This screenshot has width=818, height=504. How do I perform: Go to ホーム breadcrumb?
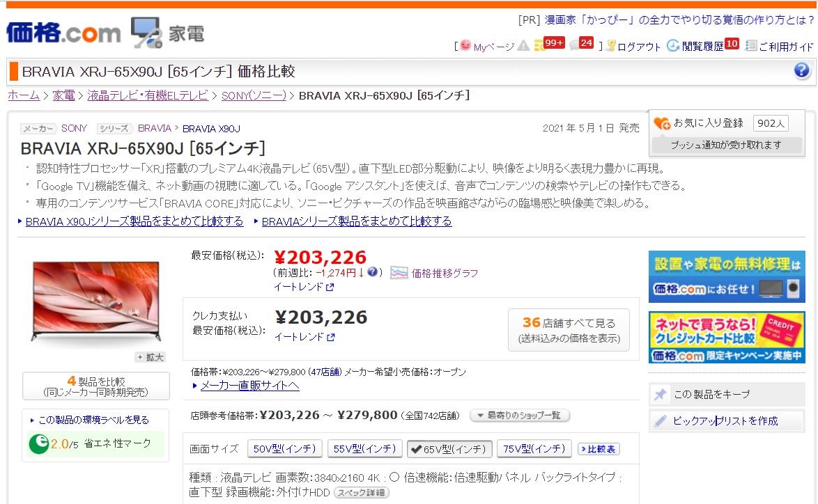pyautogui.click(x=24, y=95)
